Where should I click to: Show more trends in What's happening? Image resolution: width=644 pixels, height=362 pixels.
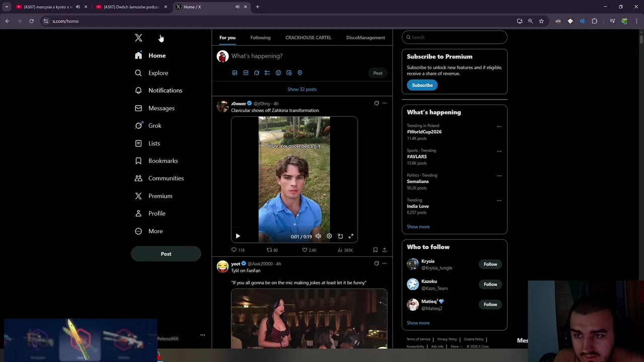[418, 227]
